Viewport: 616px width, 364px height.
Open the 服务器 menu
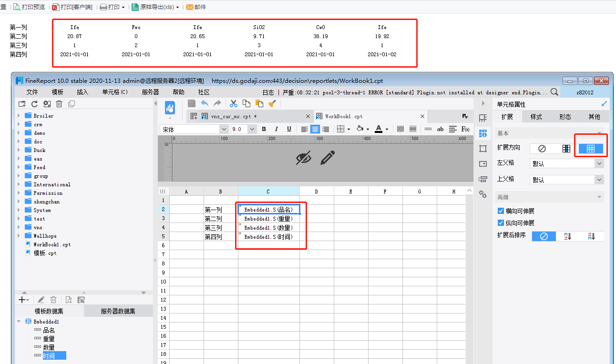pos(150,92)
